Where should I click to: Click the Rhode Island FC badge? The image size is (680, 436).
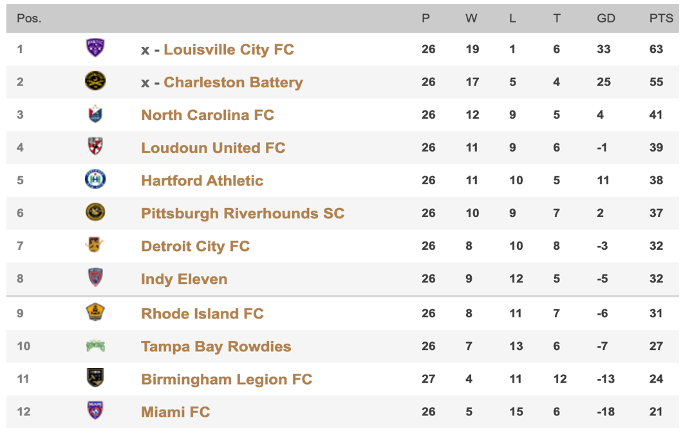coord(95,312)
